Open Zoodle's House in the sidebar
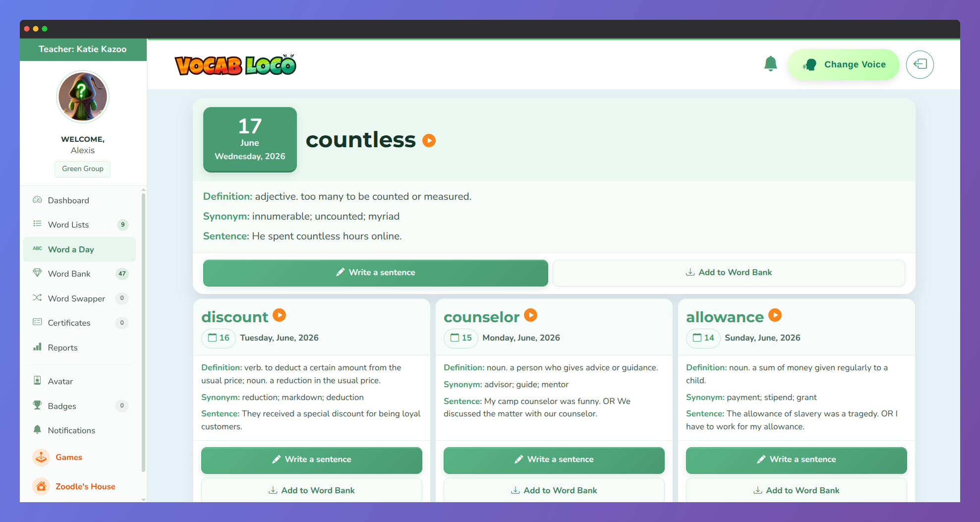Screen dimensions: 980x522 (x=79, y=486)
